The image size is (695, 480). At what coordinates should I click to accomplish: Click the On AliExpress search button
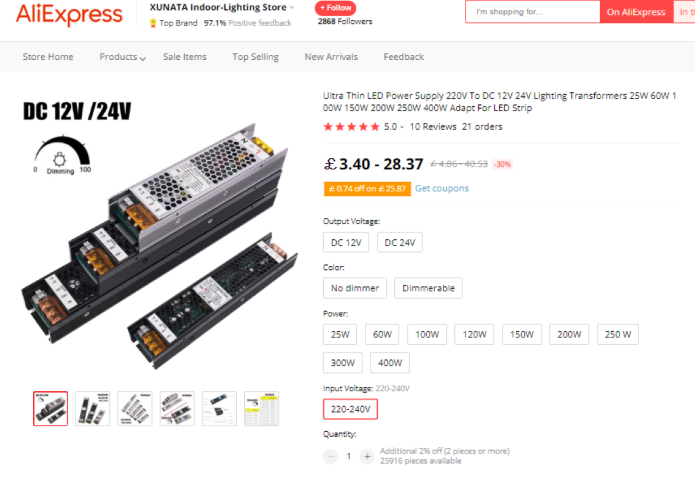pyautogui.click(x=636, y=12)
